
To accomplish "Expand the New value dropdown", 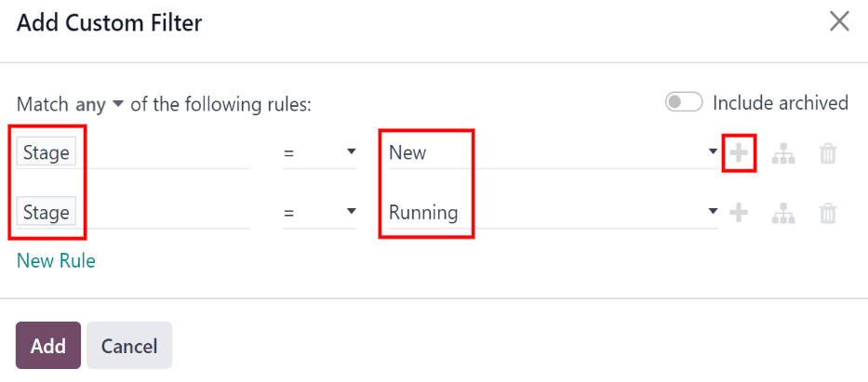I will (712, 153).
